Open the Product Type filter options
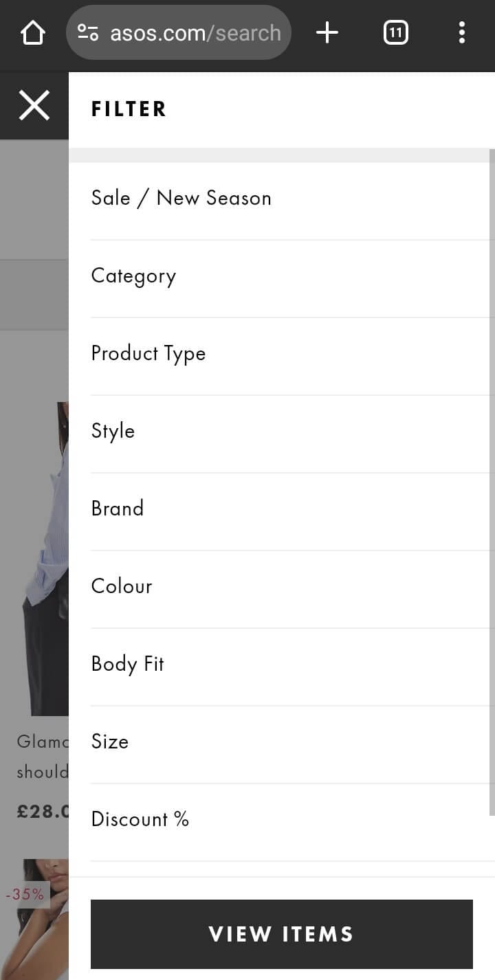495x980 pixels. point(148,353)
